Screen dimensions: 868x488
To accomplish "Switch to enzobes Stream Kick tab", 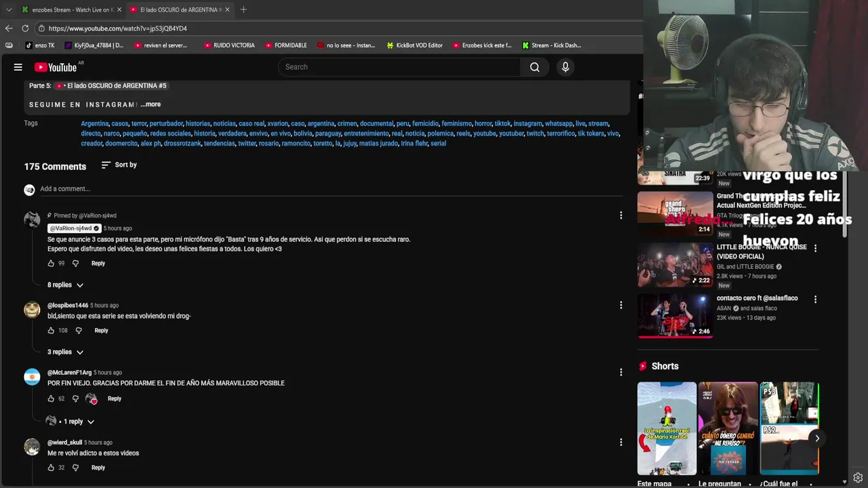I will pyautogui.click(x=71, y=9).
